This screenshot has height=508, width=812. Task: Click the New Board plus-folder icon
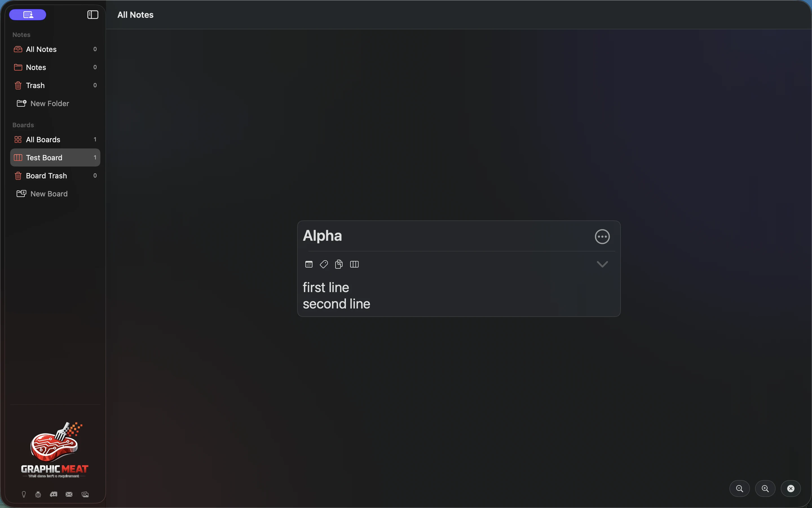tap(21, 194)
